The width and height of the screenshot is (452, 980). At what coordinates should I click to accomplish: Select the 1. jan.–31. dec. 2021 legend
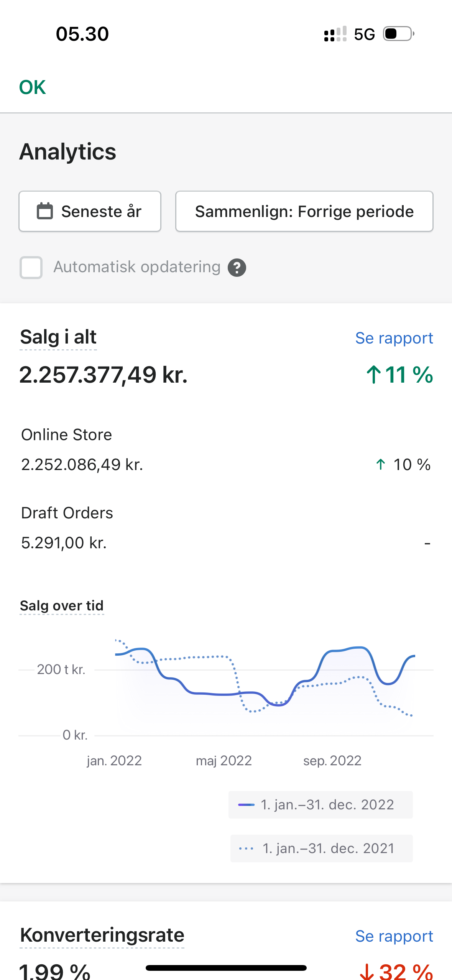(321, 848)
